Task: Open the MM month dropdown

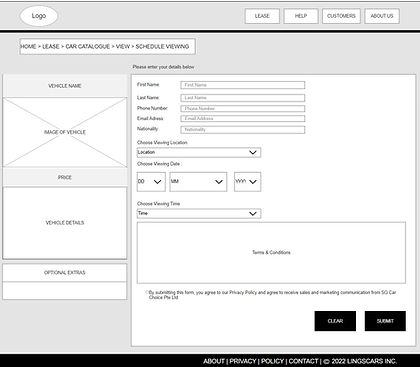Action: click(198, 182)
